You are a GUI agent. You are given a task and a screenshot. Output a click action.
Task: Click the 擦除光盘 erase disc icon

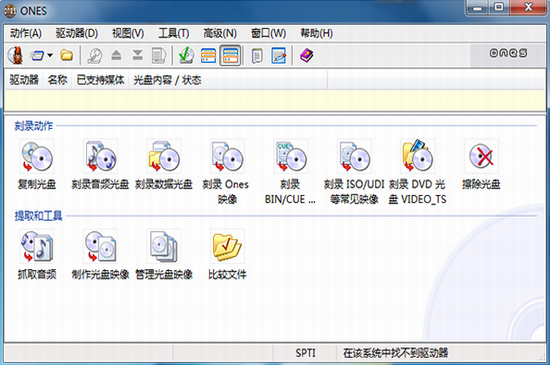coord(481,156)
